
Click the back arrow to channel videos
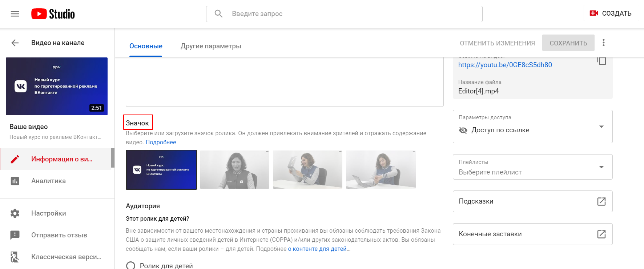pyautogui.click(x=15, y=43)
